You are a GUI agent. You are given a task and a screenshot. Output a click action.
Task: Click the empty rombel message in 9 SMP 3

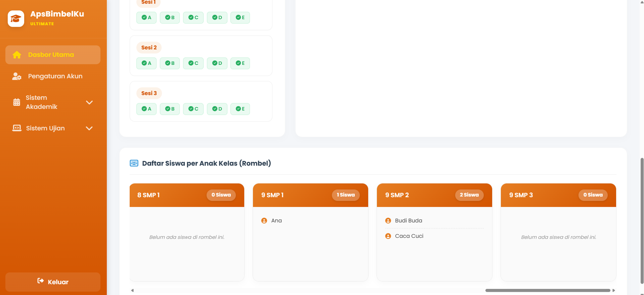coord(559,237)
